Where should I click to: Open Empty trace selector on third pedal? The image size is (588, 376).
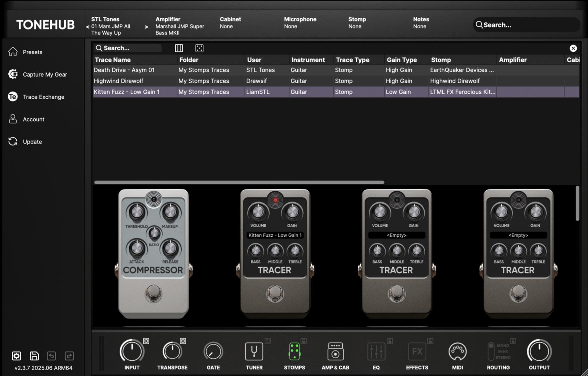pos(396,235)
